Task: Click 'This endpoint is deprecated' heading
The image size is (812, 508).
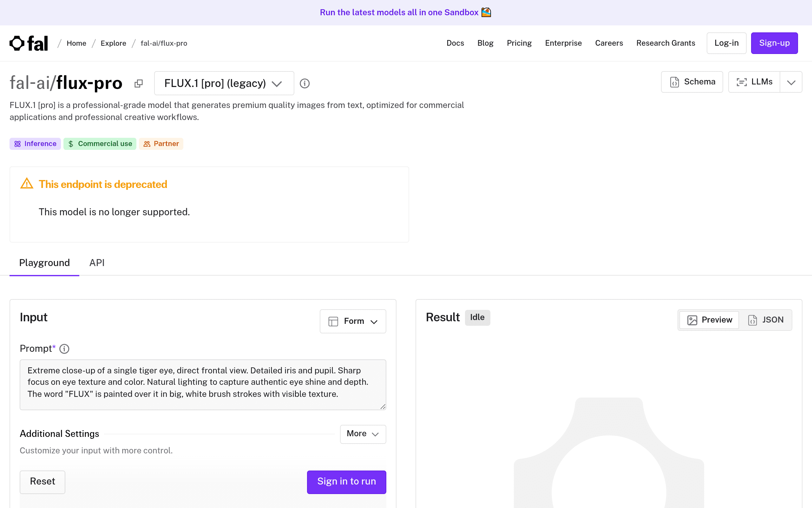Action: (x=103, y=184)
